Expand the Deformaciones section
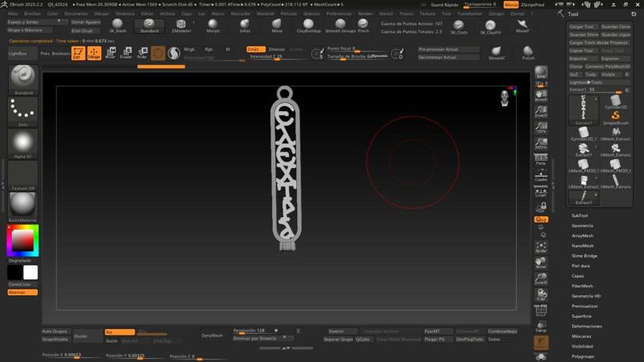Screen dimensions: 644x362 pyautogui.click(x=587, y=327)
